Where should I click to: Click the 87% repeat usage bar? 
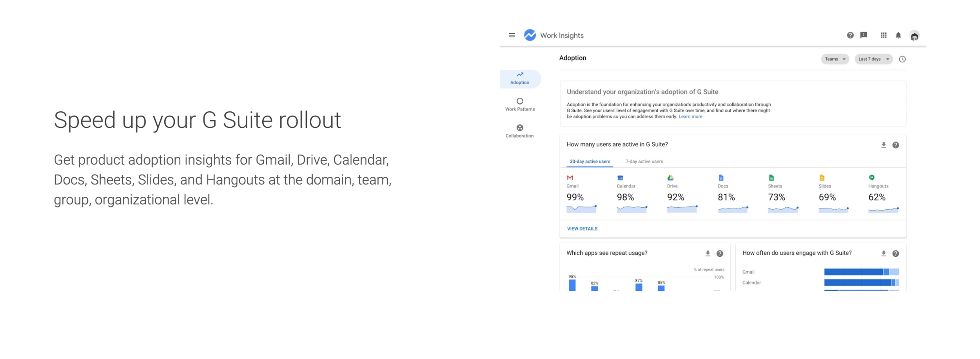pyautogui.click(x=639, y=287)
